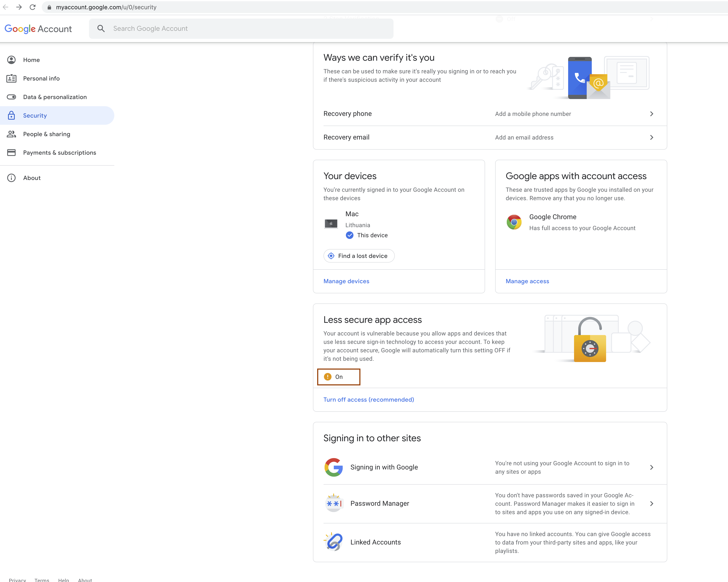Click the Password Manager asterisk icon
Screen dimensions: 728x582
point(334,503)
